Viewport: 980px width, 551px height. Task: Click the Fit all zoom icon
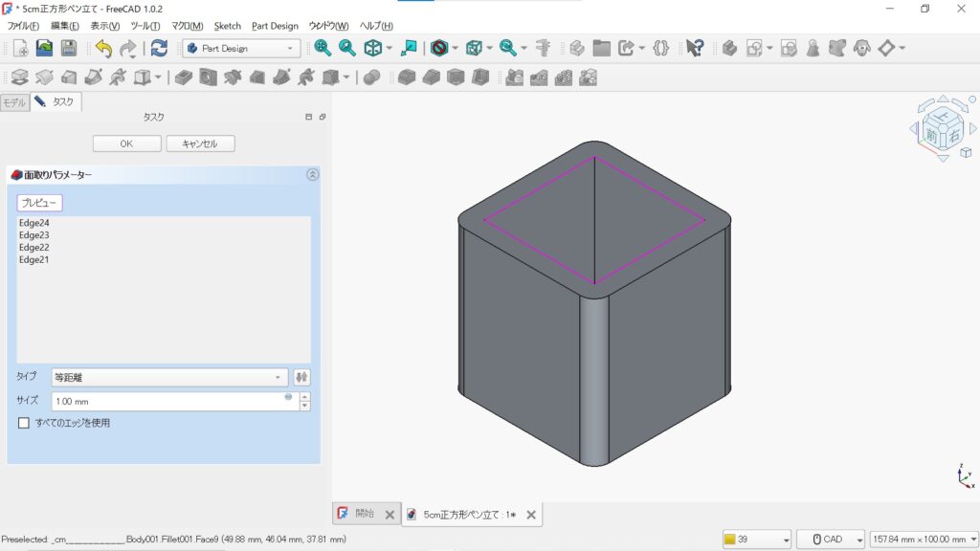pos(323,48)
